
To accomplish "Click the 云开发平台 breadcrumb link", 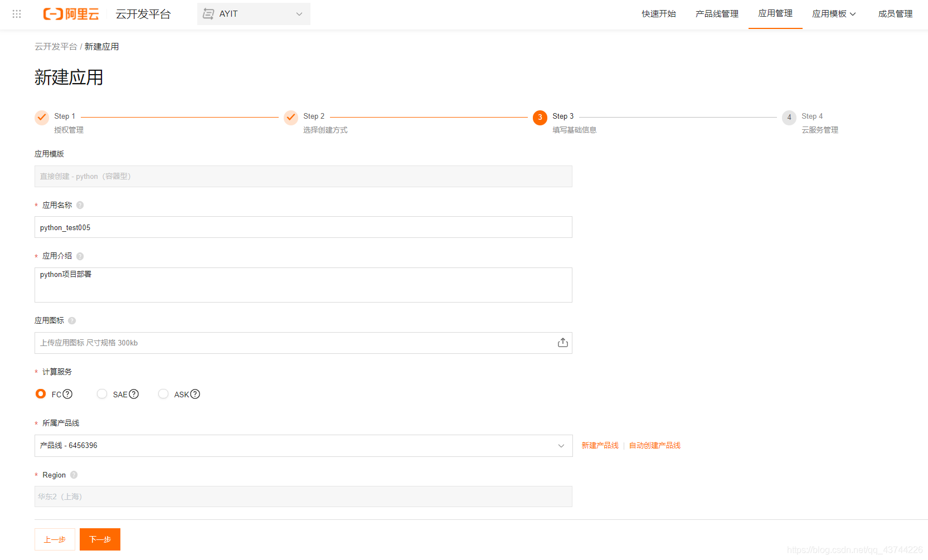I will 56,47.
